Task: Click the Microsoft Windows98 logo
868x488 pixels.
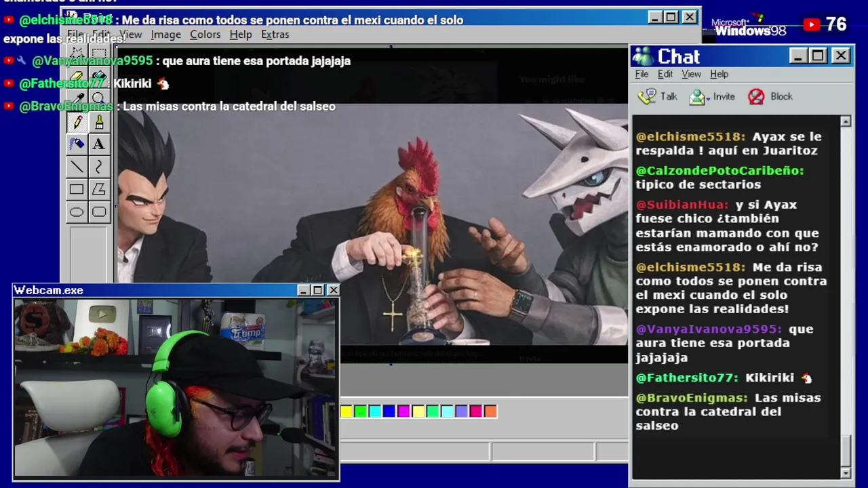Action: click(x=749, y=26)
